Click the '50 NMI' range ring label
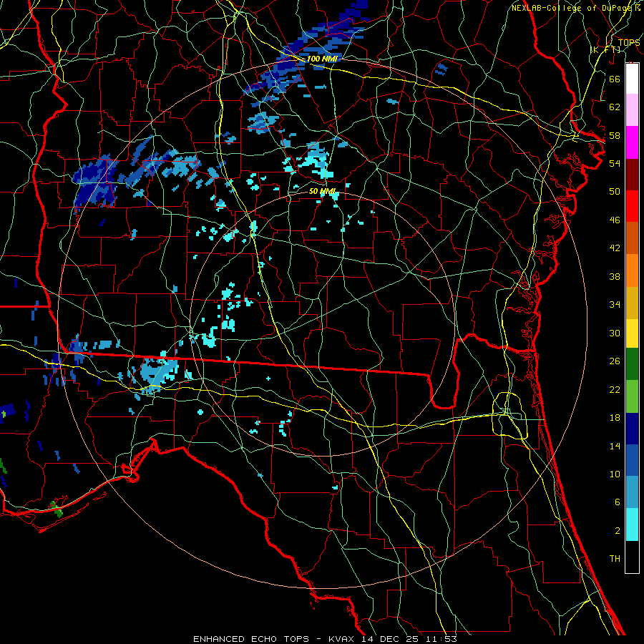Screen dimensions: 644x644 (323, 191)
